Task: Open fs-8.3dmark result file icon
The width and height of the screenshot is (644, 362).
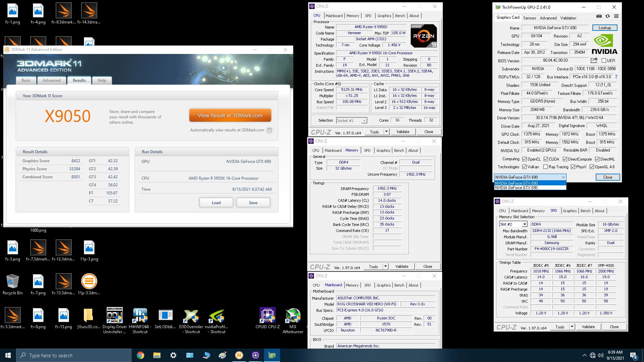Action: click(x=63, y=14)
